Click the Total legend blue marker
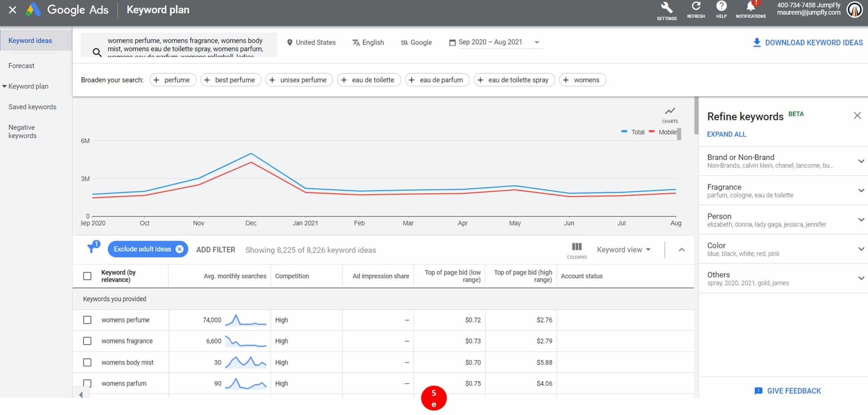This screenshot has width=868, height=415. coord(624,132)
